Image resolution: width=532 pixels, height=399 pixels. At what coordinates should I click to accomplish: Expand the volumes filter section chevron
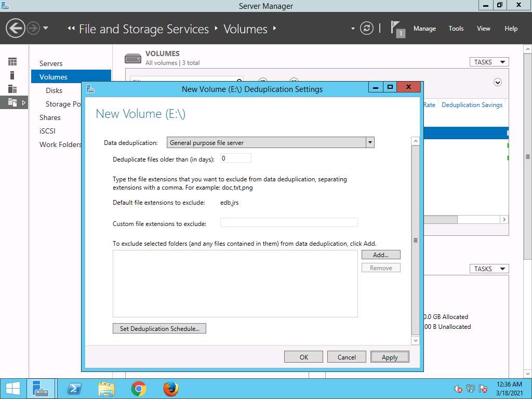click(x=498, y=83)
